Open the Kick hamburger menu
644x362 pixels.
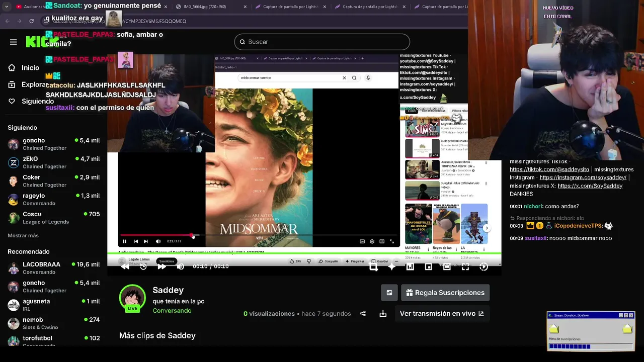pyautogui.click(x=14, y=42)
